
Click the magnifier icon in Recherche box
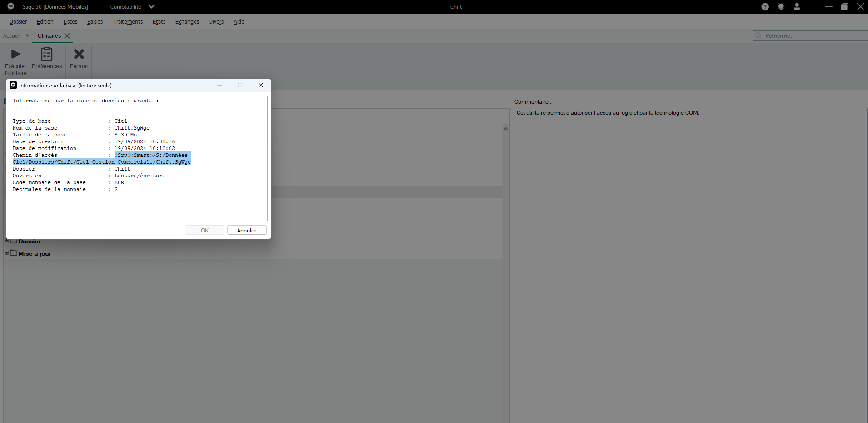pyautogui.click(x=758, y=35)
